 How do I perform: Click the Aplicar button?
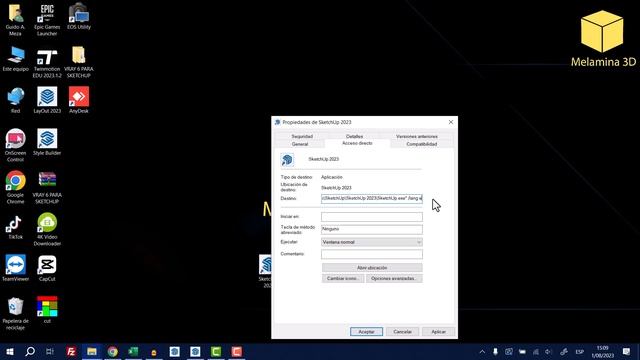[438, 332]
